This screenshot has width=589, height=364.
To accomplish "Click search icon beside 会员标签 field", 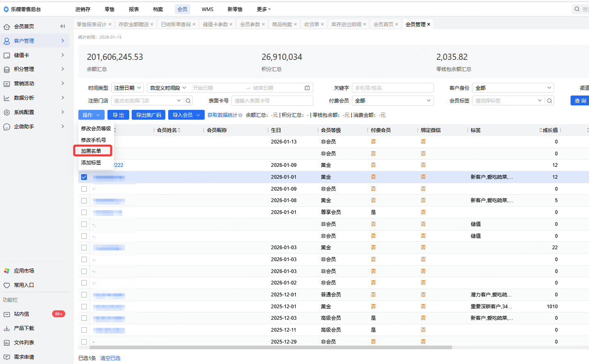I will coord(550,101).
